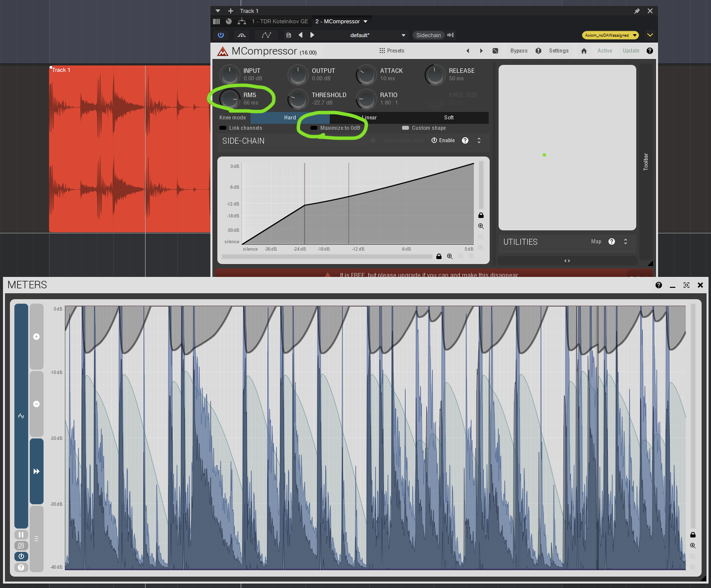Click the METERS fast-forward speed button
Image resolution: width=711 pixels, height=588 pixels.
coord(36,471)
